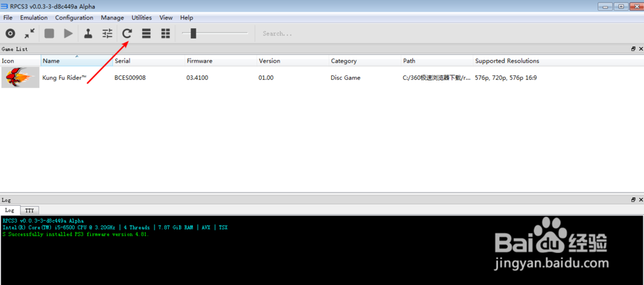Open the Emulation menu

pos(33,17)
